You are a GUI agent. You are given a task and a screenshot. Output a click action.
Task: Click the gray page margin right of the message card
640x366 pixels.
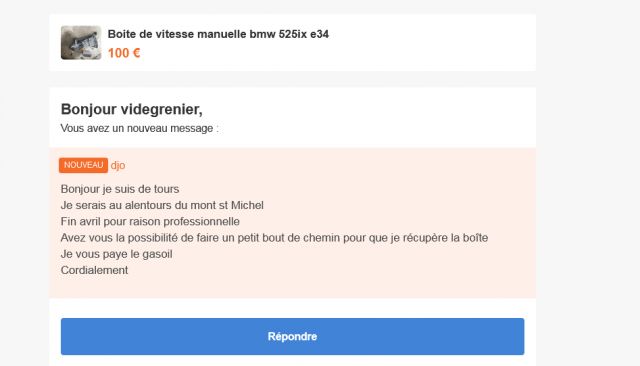coord(588,184)
